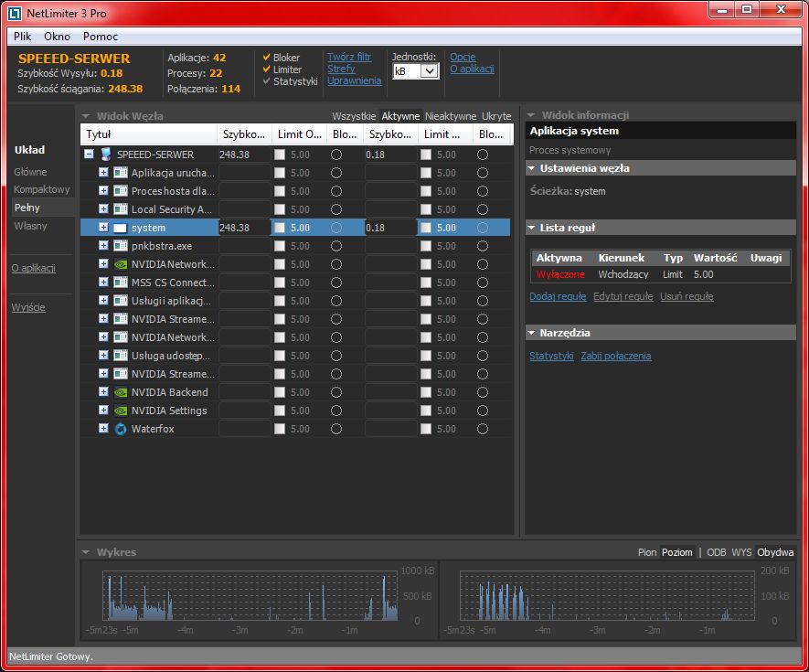Click the system row application icon
This screenshot has height=672, width=809.
(x=121, y=228)
